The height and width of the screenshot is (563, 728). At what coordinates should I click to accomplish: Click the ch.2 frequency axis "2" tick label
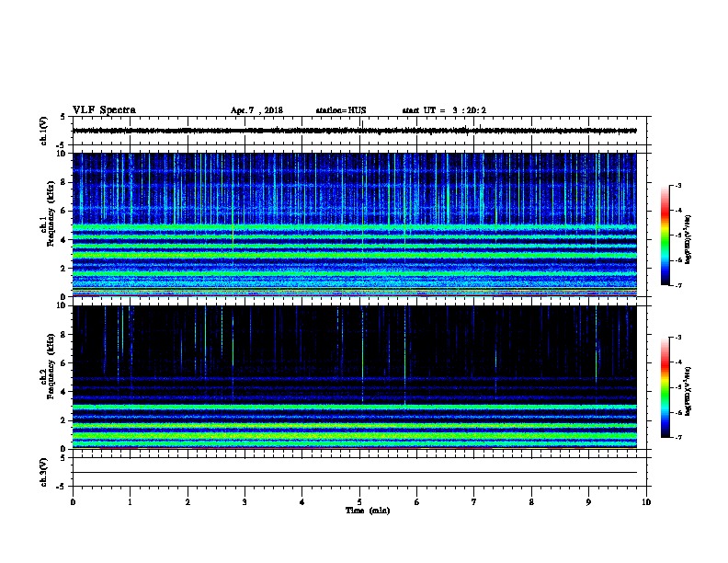[x=63, y=420]
